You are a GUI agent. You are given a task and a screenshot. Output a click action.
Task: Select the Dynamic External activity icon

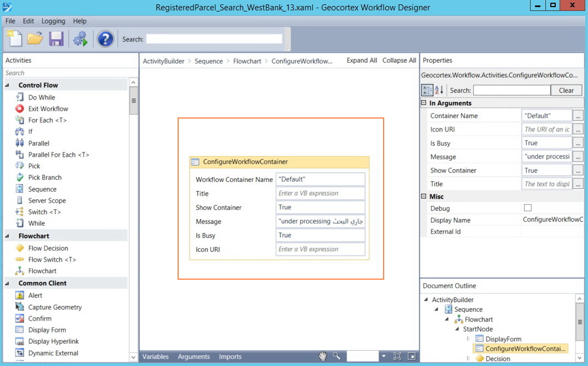point(20,352)
